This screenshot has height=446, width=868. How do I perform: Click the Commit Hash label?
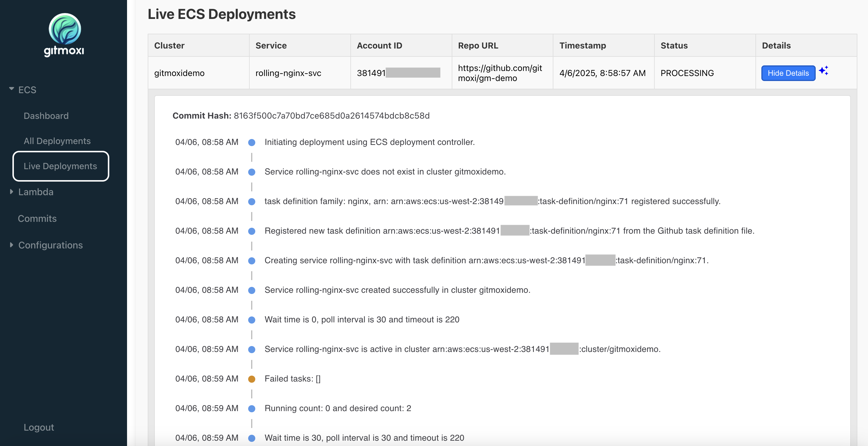pos(201,116)
